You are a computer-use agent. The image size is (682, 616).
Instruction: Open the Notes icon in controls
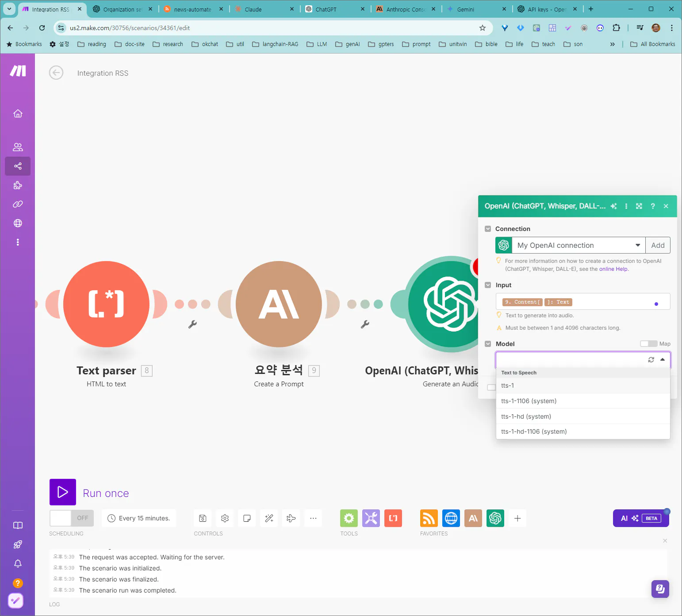(247, 518)
